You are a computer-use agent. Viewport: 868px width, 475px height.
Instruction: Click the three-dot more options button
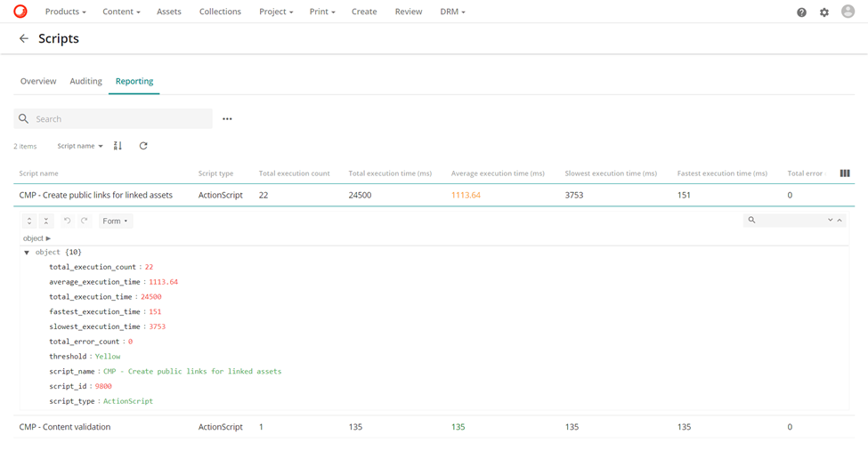tap(227, 119)
